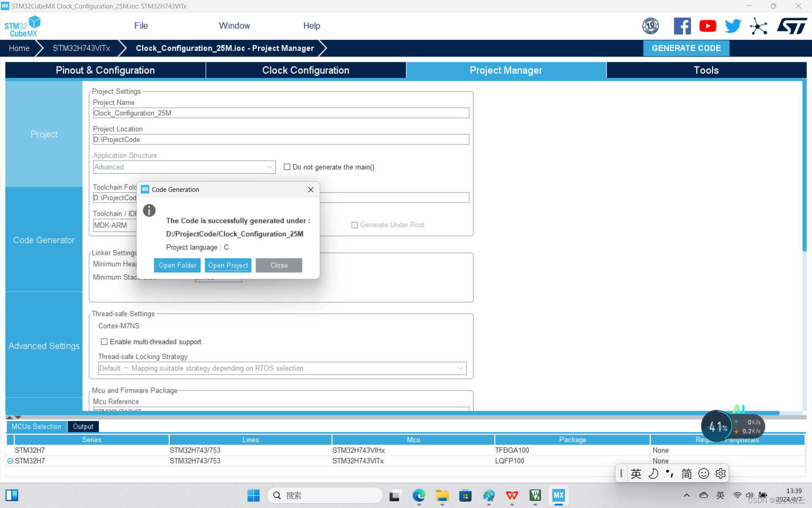The height and width of the screenshot is (508, 812).
Task: Click the STM32CubeMX home logo
Action: tap(23, 26)
